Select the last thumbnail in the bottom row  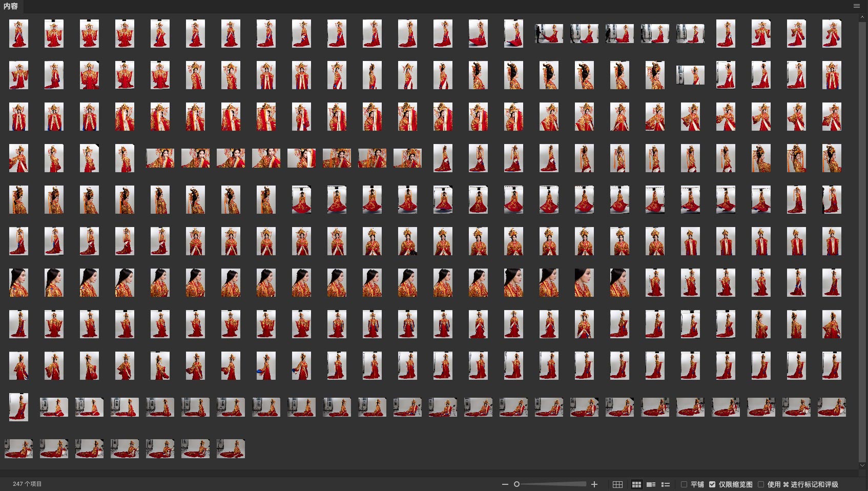231,448
